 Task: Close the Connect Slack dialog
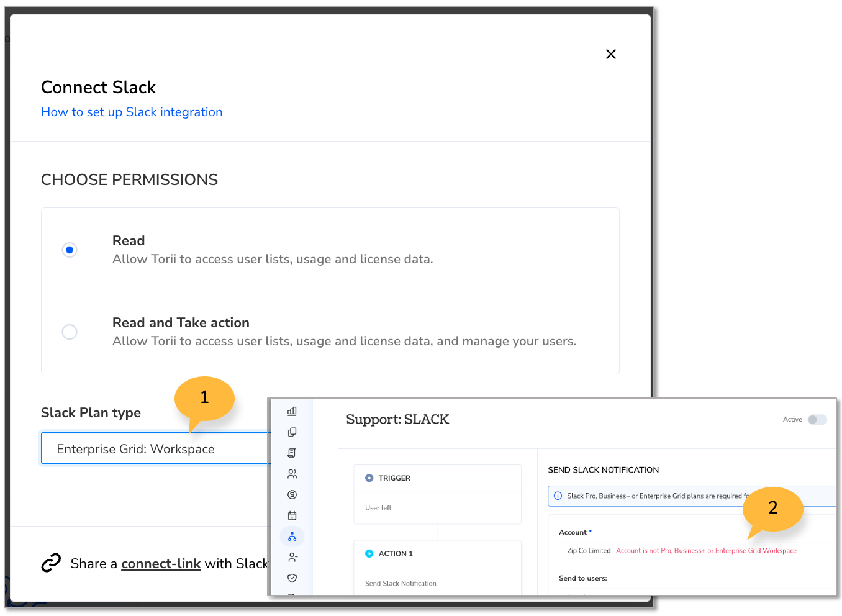point(611,54)
